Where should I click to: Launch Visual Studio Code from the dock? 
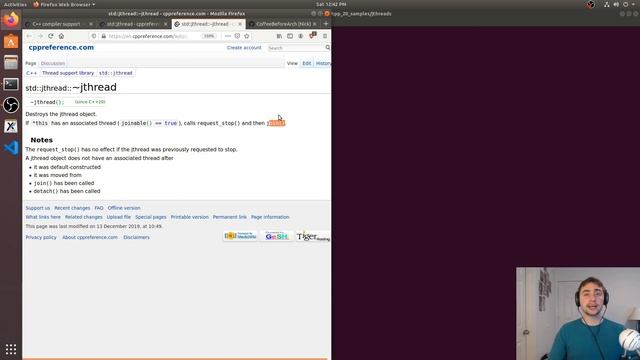tap(11, 147)
